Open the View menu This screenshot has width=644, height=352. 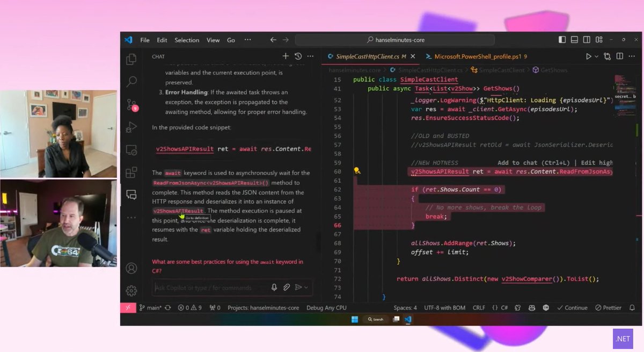point(213,40)
